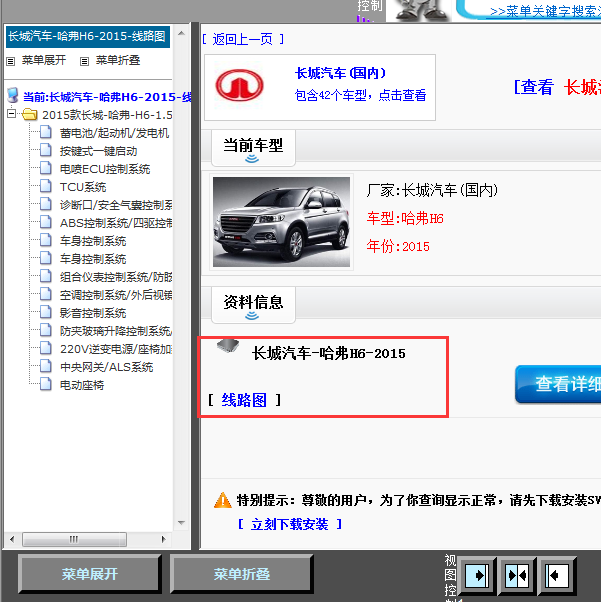Click the text 年份:2015
This screenshot has height=602, width=601.
(398, 246)
